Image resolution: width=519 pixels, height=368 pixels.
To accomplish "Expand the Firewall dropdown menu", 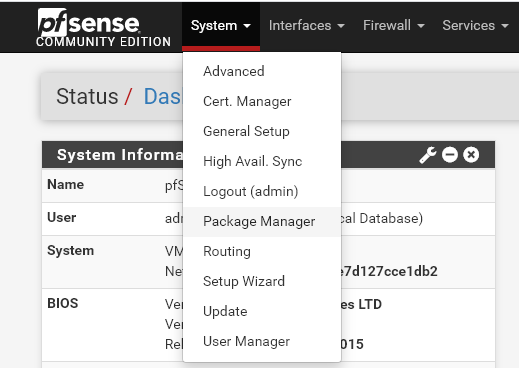I will (x=394, y=26).
